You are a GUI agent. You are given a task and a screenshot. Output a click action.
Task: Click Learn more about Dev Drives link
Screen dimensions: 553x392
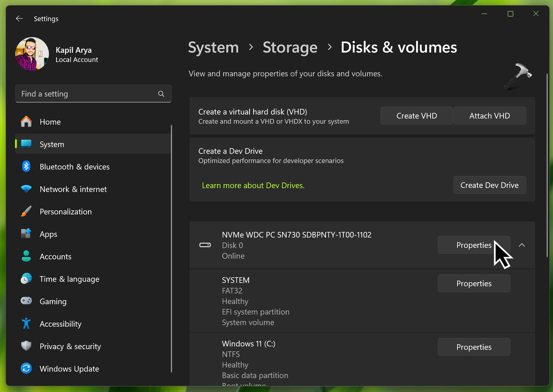point(253,185)
